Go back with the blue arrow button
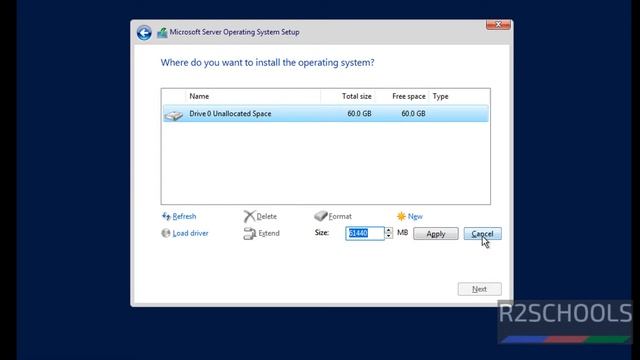The width and height of the screenshot is (640, 360). pyautogui.click(x=144, y=33)
